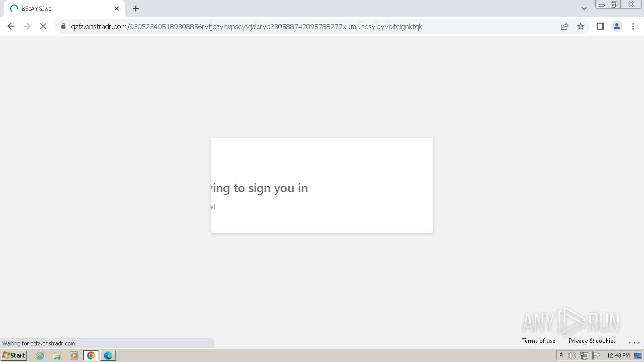Open media player from taskbar
This screenshot has height=362, width=644.
click(x=74, y=355)
